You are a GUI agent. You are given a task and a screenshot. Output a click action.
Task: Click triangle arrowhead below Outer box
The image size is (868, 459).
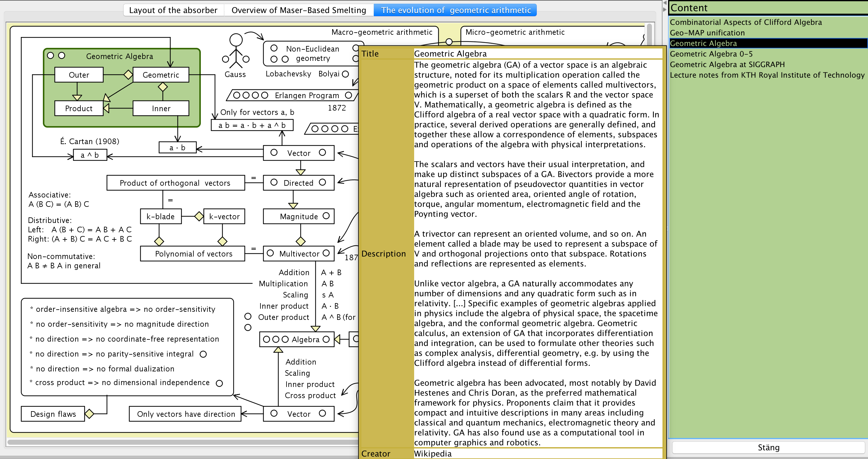click(x=77, y=98)
